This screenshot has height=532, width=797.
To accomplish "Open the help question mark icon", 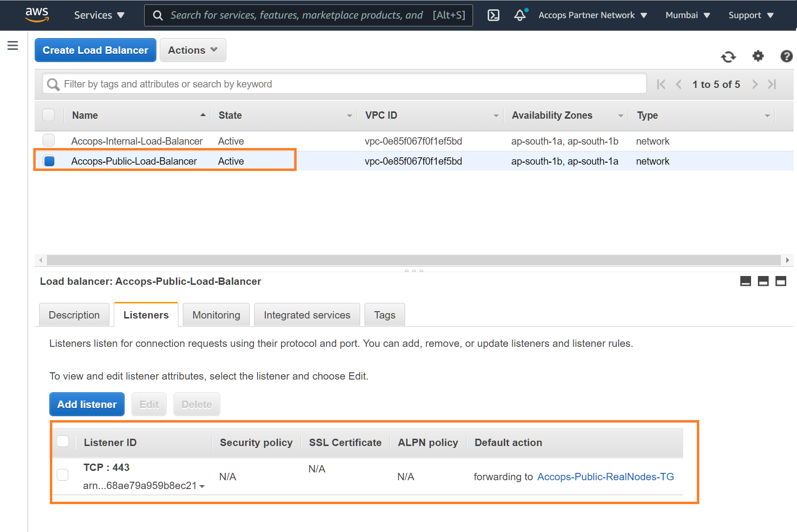I will 786,56.
